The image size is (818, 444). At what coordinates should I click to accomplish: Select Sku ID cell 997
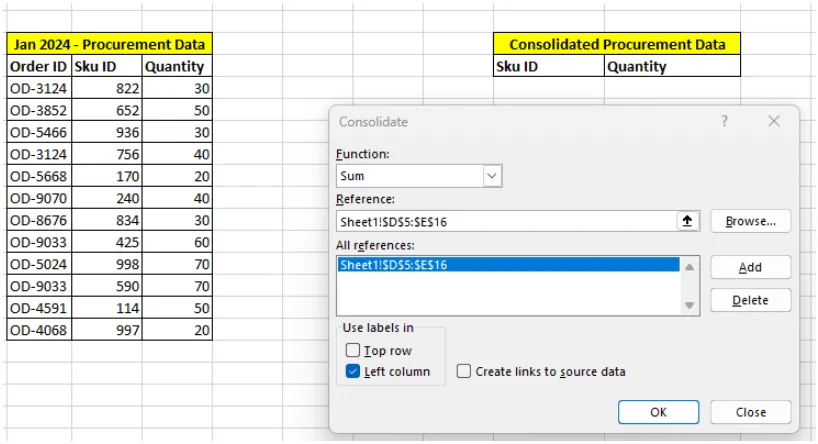106,330
